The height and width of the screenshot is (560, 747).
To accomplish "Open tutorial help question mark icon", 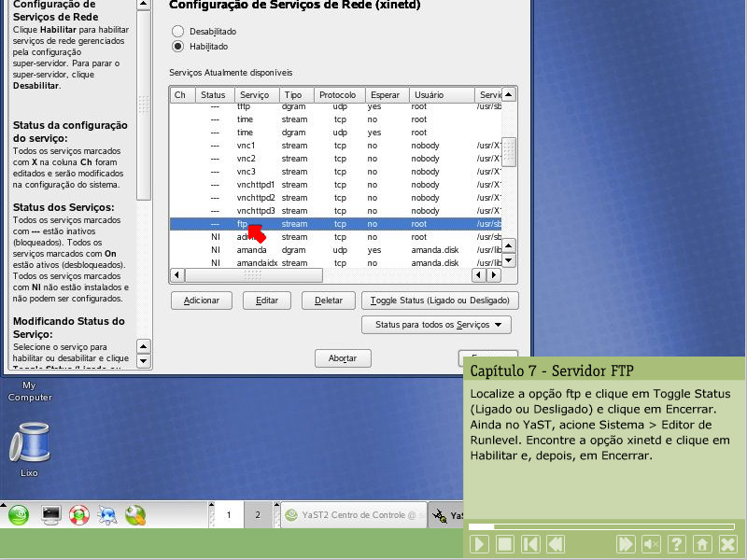I will [677, 544].
